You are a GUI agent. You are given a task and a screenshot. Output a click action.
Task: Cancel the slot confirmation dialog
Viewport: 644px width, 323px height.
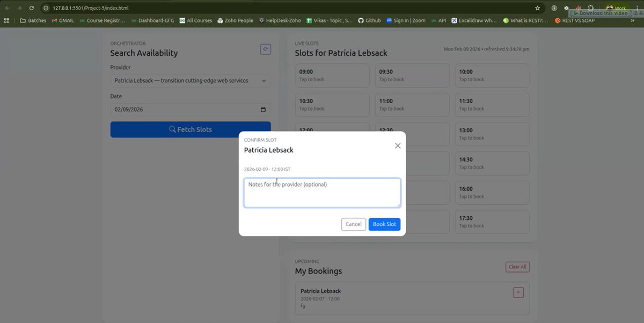[x=353, y=224]
